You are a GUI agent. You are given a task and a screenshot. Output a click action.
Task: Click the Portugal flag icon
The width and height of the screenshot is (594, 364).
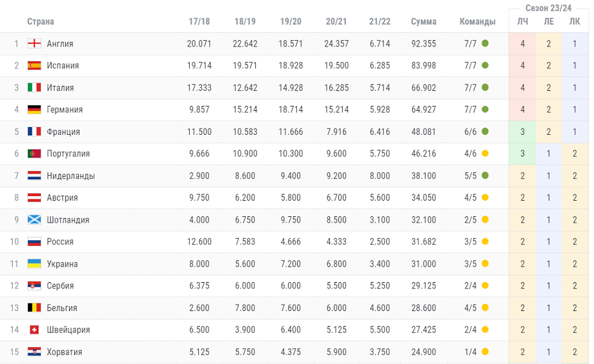[x=34, y=154]
